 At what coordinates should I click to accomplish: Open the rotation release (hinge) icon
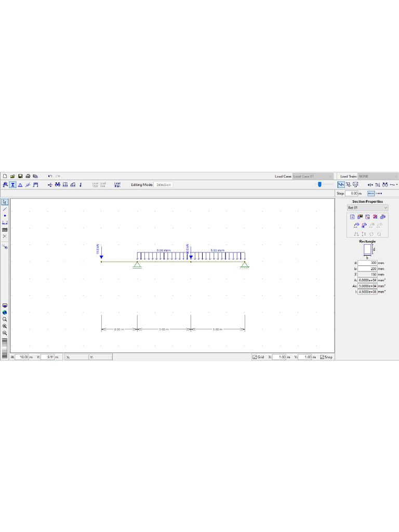point(28,185)
